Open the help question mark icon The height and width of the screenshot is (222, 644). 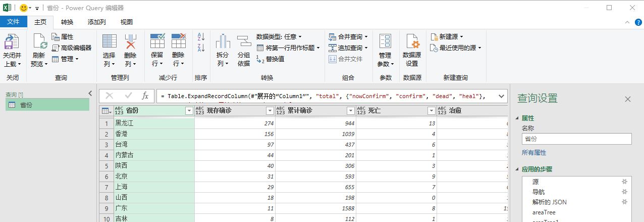pos(638,22)
